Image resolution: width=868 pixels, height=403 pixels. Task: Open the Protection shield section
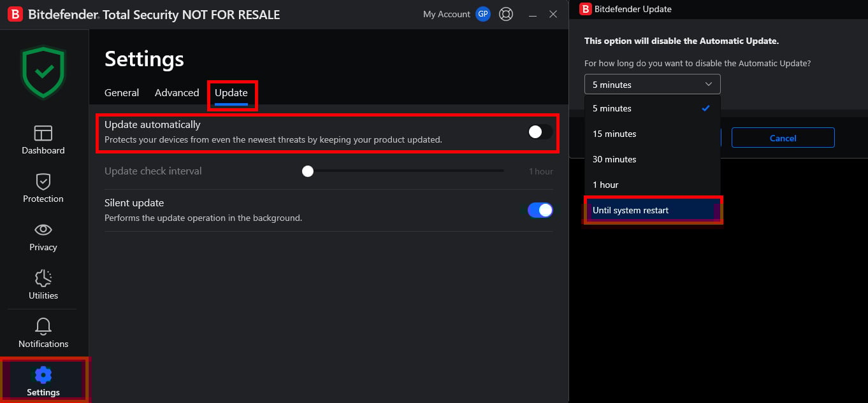coord(43,188)
